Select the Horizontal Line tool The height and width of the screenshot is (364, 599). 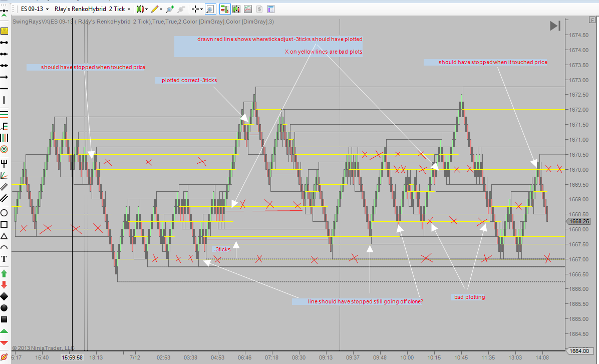coord(4,89)
